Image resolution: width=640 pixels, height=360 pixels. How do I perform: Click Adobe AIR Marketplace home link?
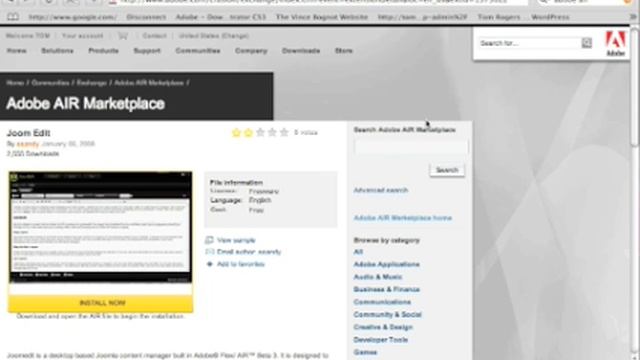(x=403, y=218)
